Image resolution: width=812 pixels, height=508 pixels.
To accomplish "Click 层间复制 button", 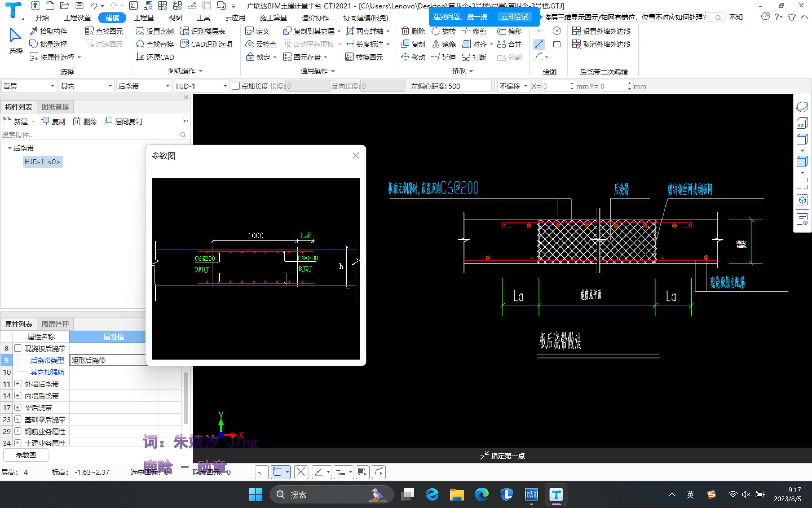I will click(123, 121).
